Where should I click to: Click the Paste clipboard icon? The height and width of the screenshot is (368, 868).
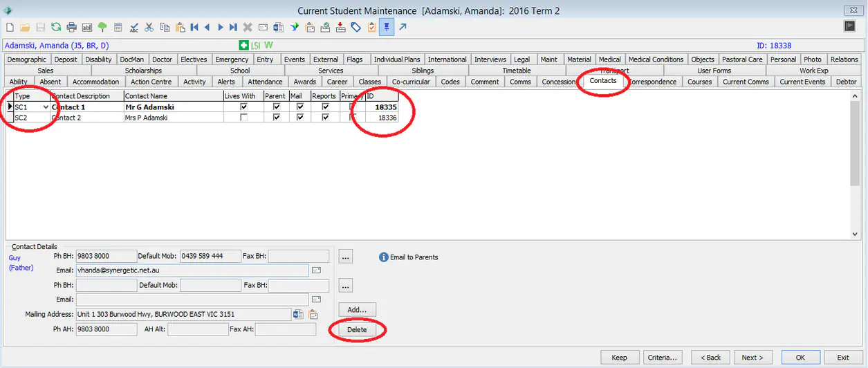(x=180, y=28)
